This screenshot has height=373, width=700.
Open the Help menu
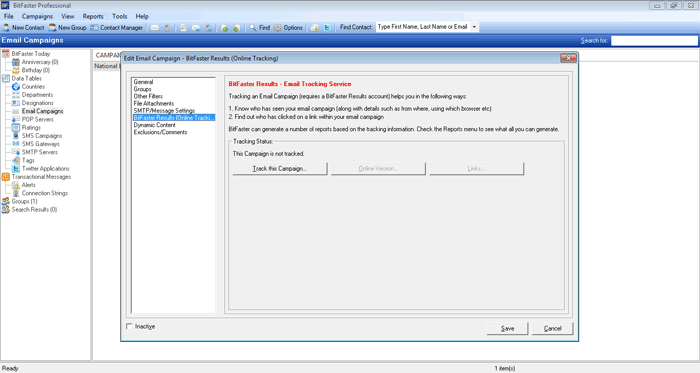coord(142,17)
